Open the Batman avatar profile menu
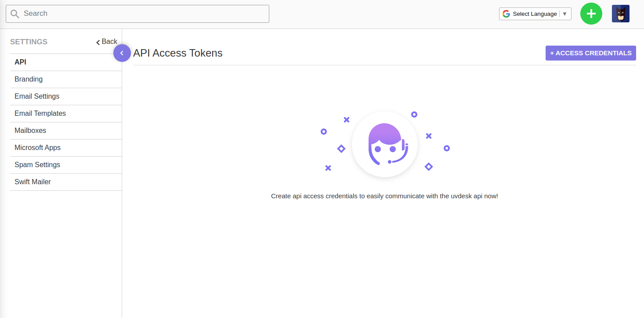This screenshot has width=644, height=318. tap(620, 14)
